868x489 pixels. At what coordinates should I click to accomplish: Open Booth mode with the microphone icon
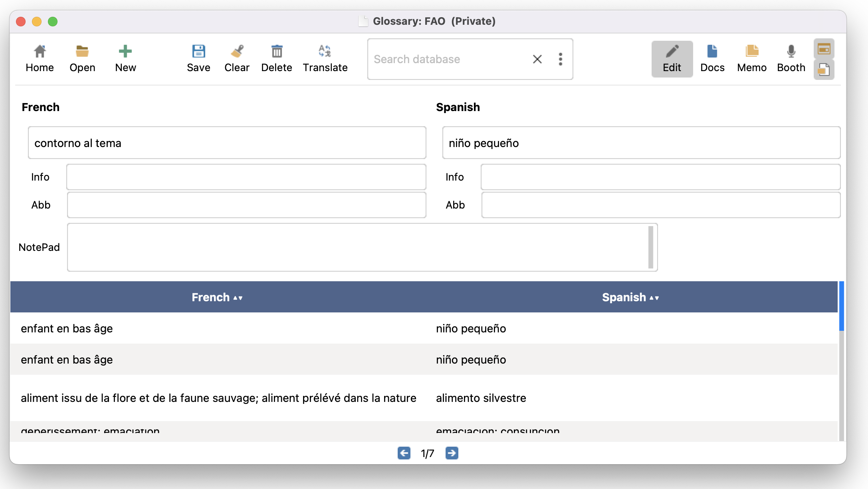(x=791, y=58)
